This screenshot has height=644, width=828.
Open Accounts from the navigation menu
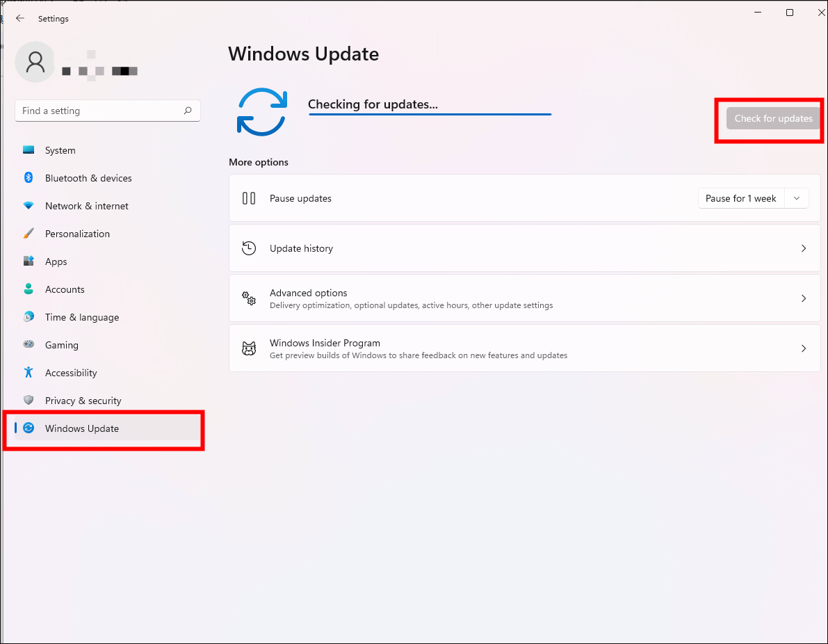(x=65, y=289)
